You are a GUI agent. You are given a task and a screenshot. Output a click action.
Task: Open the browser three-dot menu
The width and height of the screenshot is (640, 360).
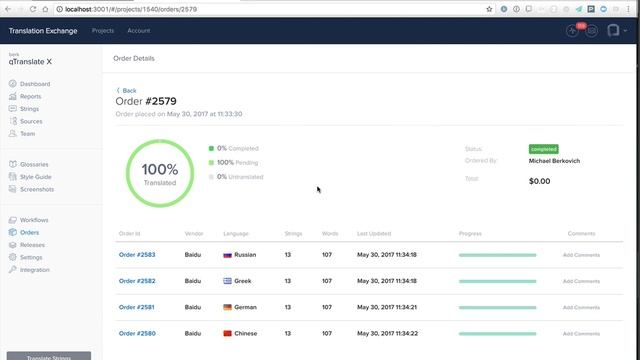(629, 9)
